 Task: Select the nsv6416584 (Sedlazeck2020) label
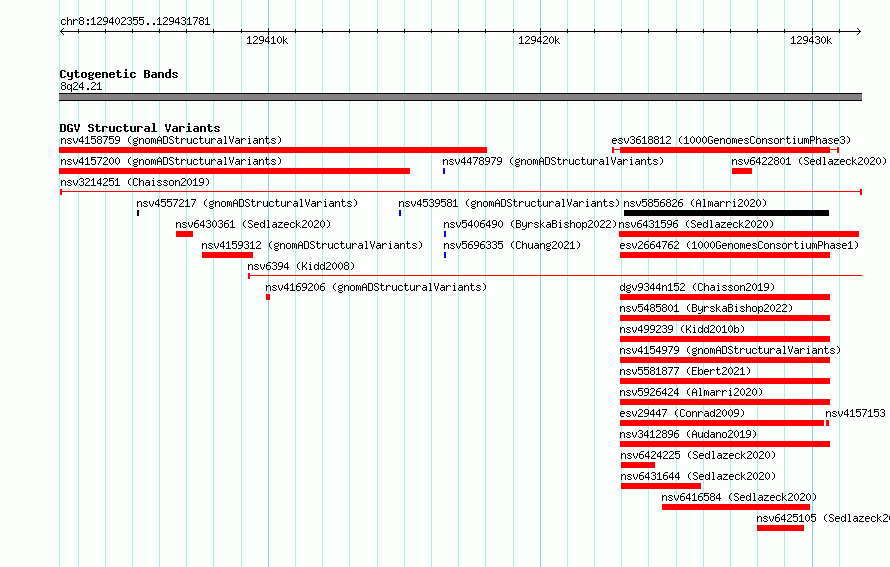click(739, 497)
